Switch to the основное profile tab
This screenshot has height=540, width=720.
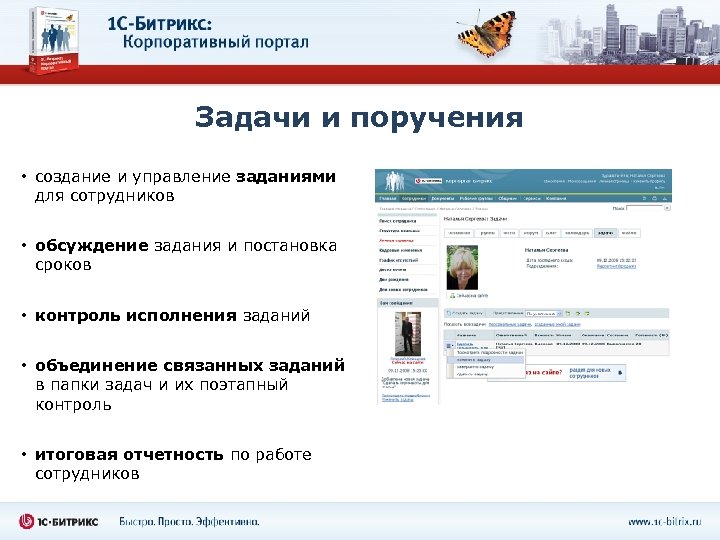coord(459,233)
